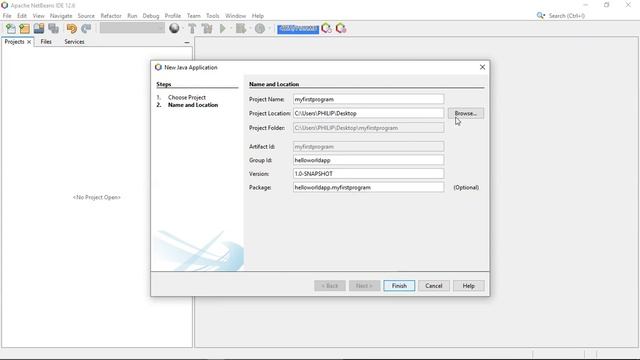Click the Profile Project clock icon
This screenshot has width=640, height=360.
[x=260, y=28]
